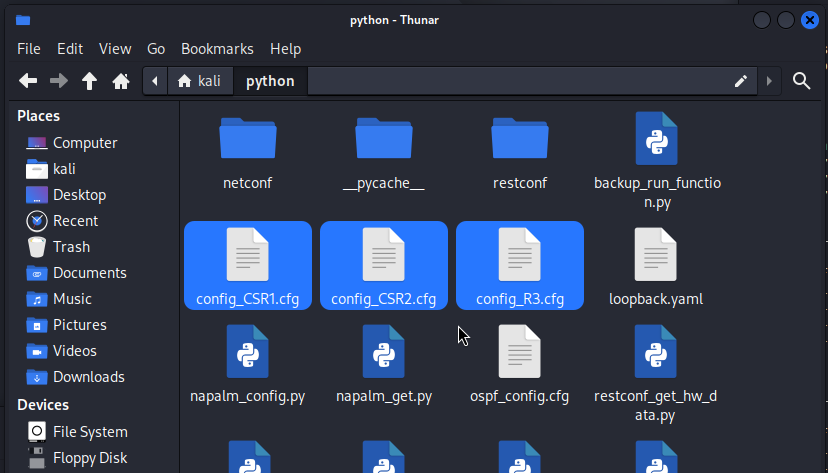This screenshot has height=473, width=828.
Task: Select the restconf folder icon
Action: pyautogui.click(x=520, y=138)
